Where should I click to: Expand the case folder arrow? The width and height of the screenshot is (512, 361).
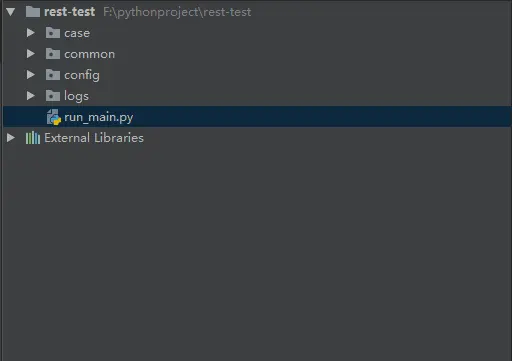(x=31, y=33)
